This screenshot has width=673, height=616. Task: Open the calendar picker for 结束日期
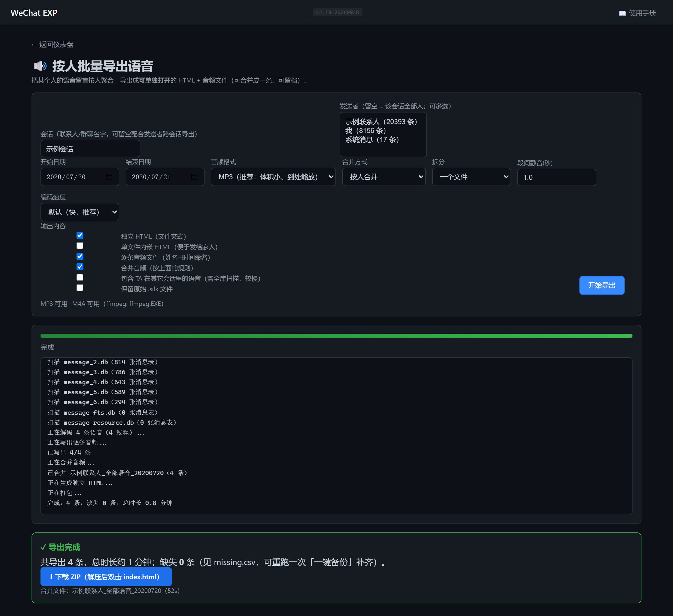click(x=194, y=177)
